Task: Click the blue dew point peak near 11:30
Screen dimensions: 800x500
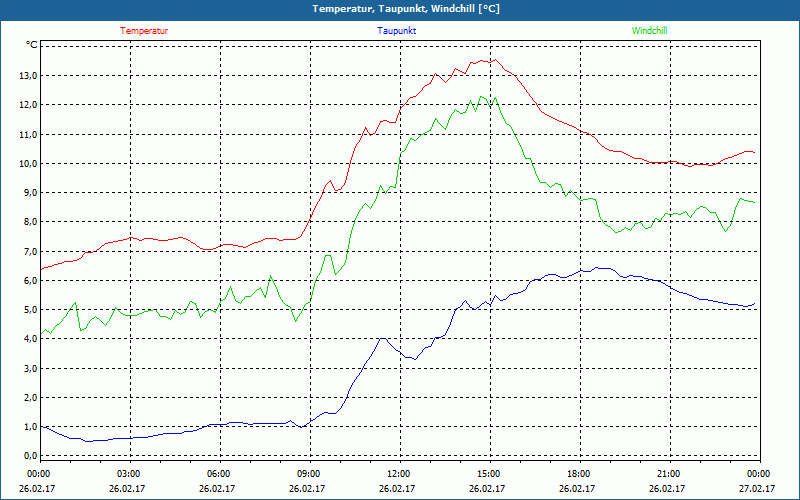Action: point(382,338)
